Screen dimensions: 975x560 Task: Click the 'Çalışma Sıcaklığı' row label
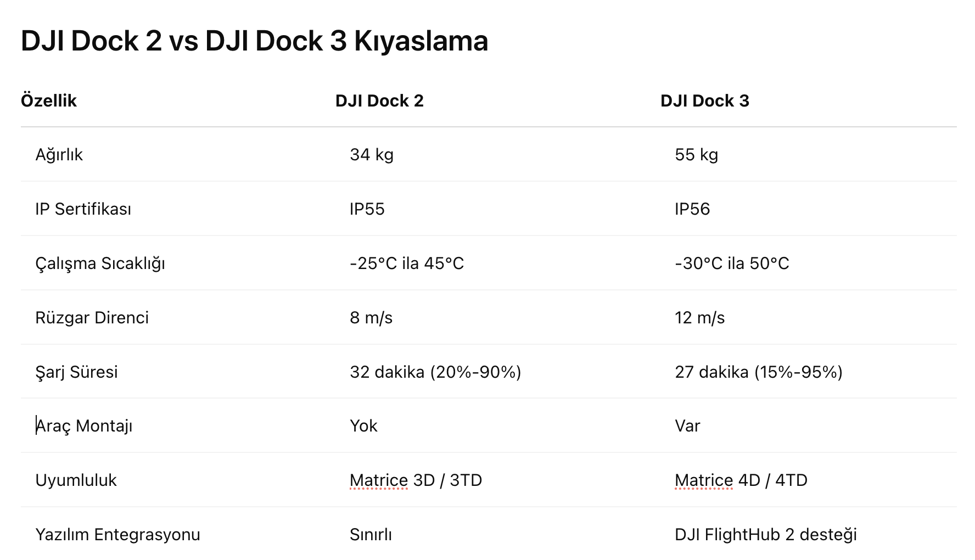(100, 264)
